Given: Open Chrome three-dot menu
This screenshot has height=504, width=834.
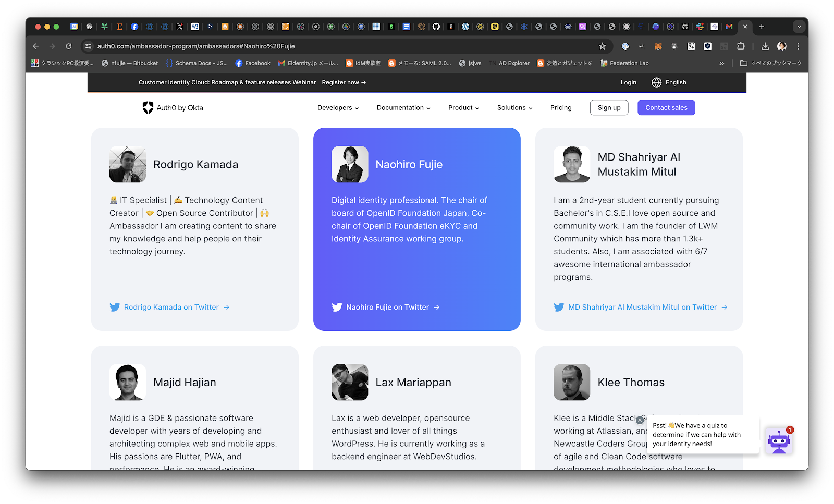Looking at the screenshot, I should click(x=798, y=46).
